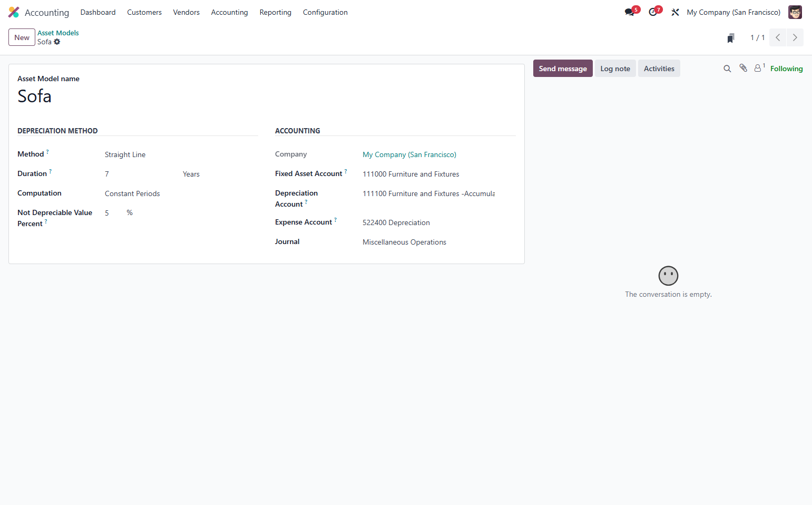Go to the next record arrow
The height and width of the screenshot is (505, 812).
(795, 37)
